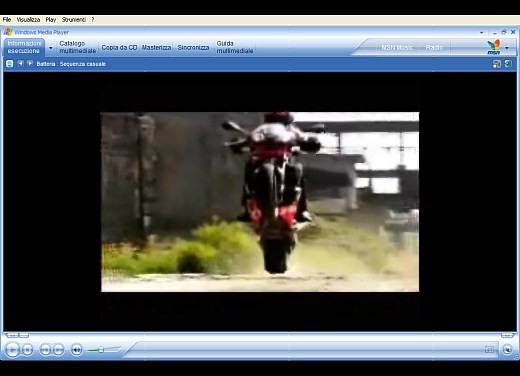This screenshot has width=520, height=376.
Task: Toggle video size fit icon in blue bar
Action: 496,64
